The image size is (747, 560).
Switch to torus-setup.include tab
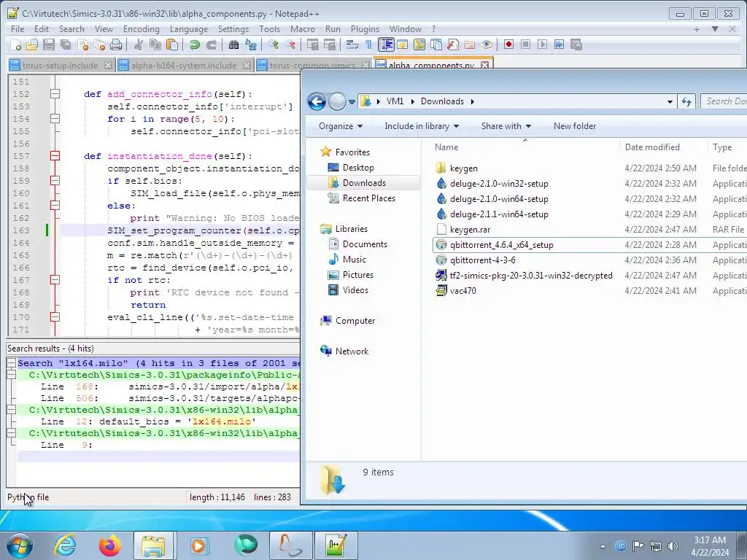[x=60, y=65]
